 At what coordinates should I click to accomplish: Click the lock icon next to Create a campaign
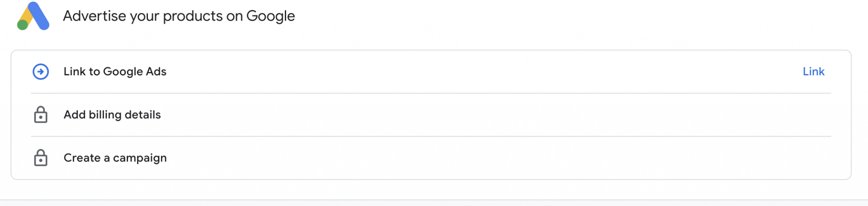(41, 158)
